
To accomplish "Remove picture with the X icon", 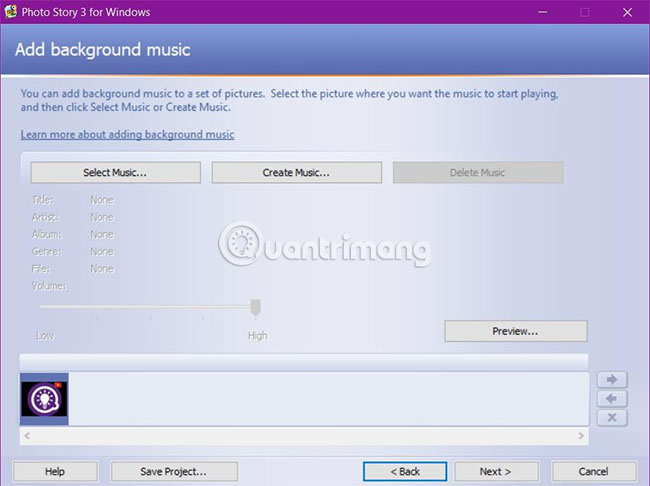I will 612,418.
